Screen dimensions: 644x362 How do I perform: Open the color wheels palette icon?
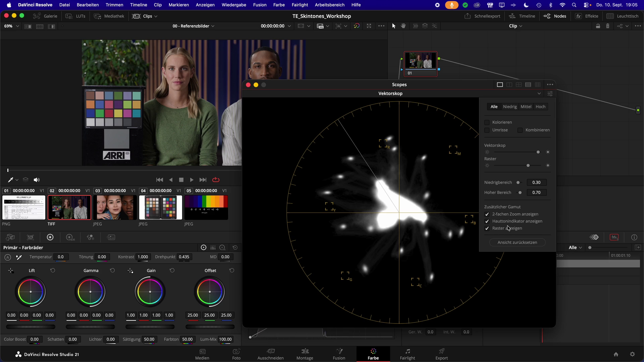click(x=50, y=237)
